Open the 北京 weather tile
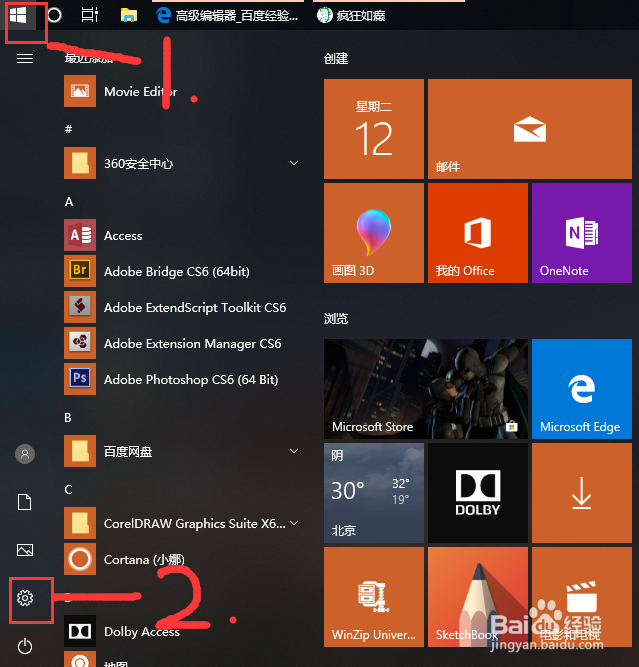This screenshot has width=639, height=667. tap(374, 493)
